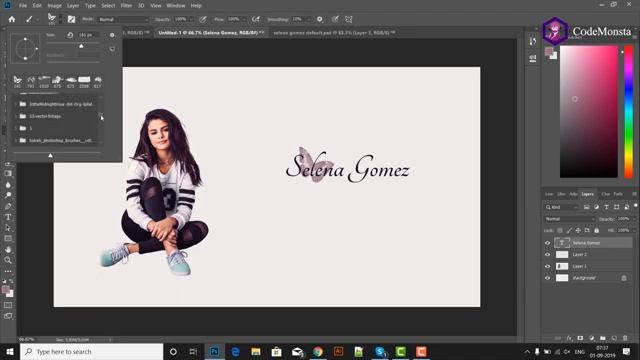Expand the Sakek photoshop brushes folder
This screenshot has height=360, width=640.
click(x=16, y=140)
